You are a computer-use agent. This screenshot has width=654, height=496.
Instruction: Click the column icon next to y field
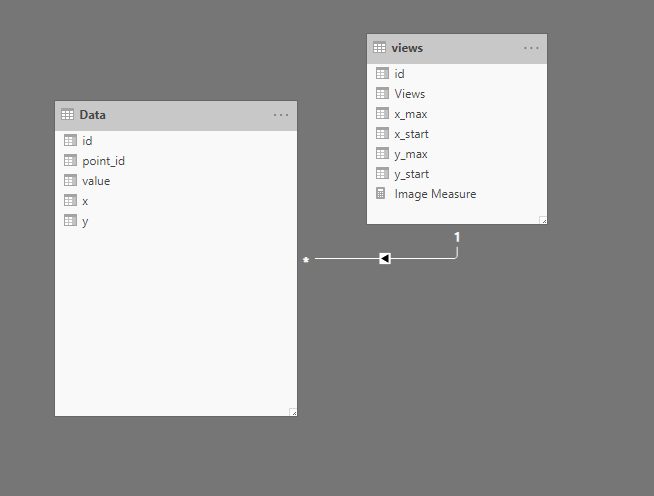coord(70,220)
